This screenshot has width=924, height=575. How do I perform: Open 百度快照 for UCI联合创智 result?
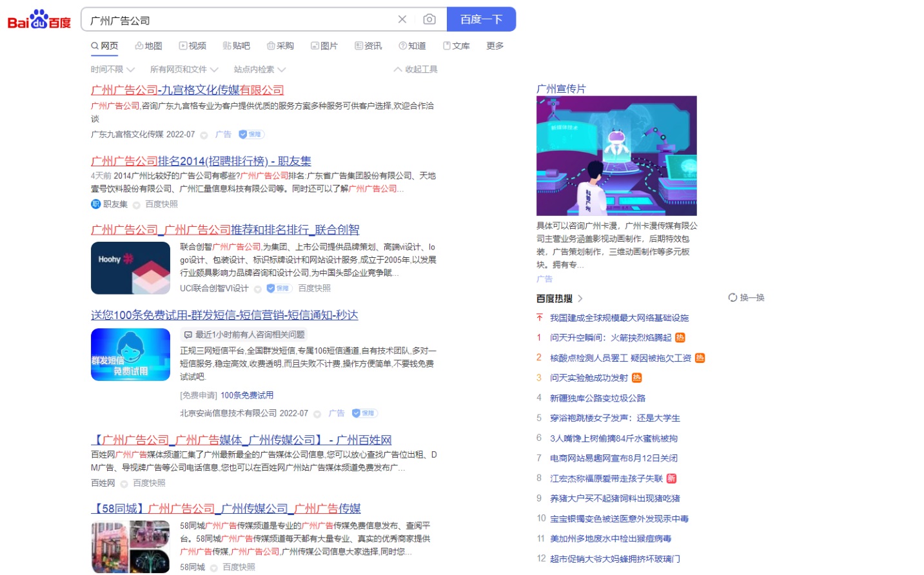[314, 289]
